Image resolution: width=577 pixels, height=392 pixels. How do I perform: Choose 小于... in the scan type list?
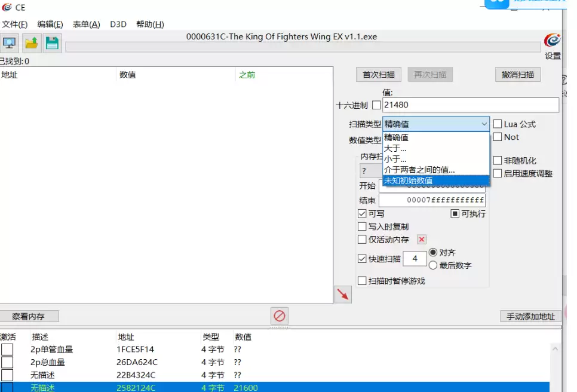[436, 159]
